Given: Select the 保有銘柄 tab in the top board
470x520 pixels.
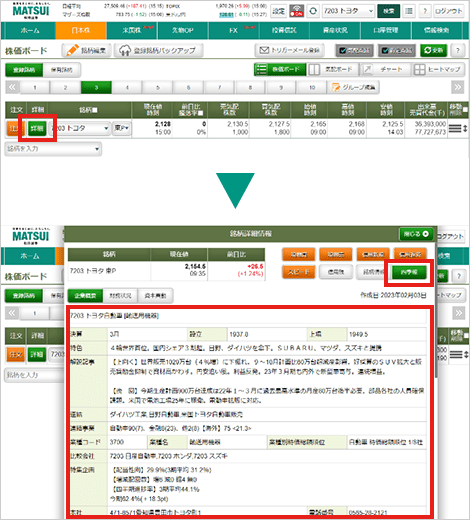Looking at the screenshot, I should tap(62, 70).
